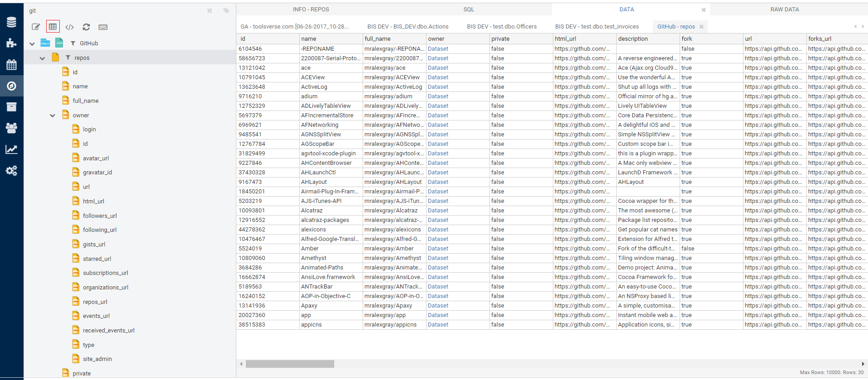This screenshot has width=868, height=380.
Task: Select the organizations_url tree field
Action: coord(106,288)
